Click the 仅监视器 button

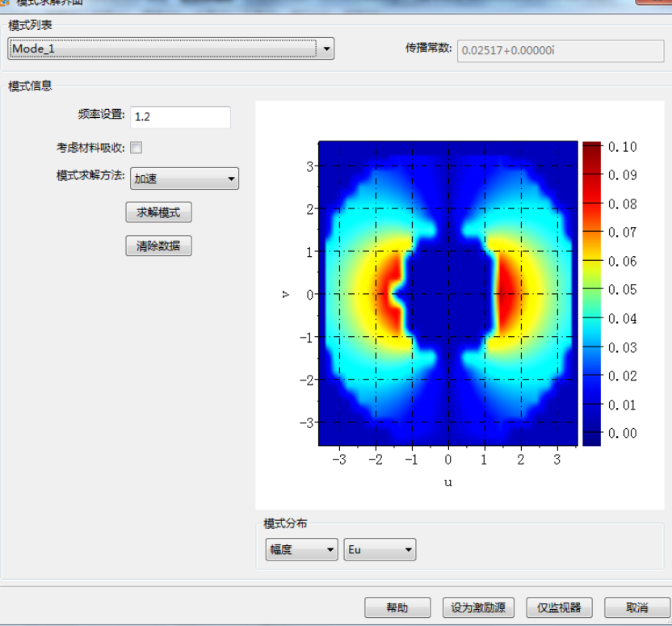coord(559,607)
